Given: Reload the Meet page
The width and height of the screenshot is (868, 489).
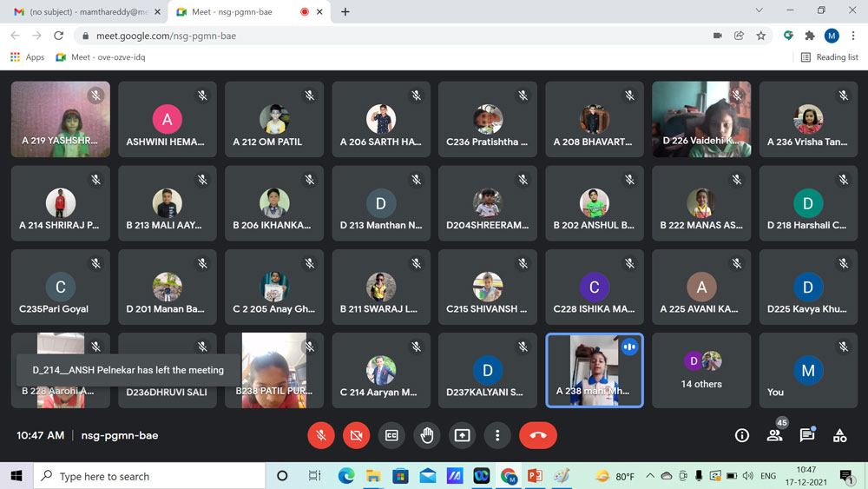Looking at the screenshot, I should pyautogui.click(x=59, y=36).
